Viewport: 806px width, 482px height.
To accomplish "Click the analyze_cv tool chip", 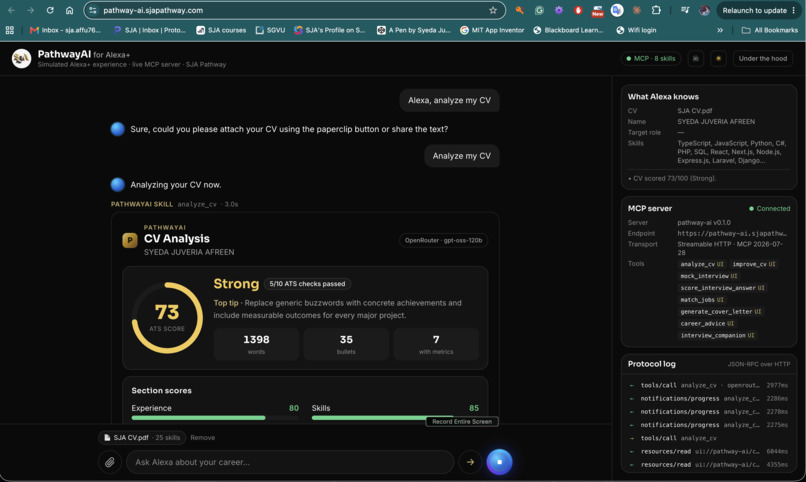I will click(702, 264).
